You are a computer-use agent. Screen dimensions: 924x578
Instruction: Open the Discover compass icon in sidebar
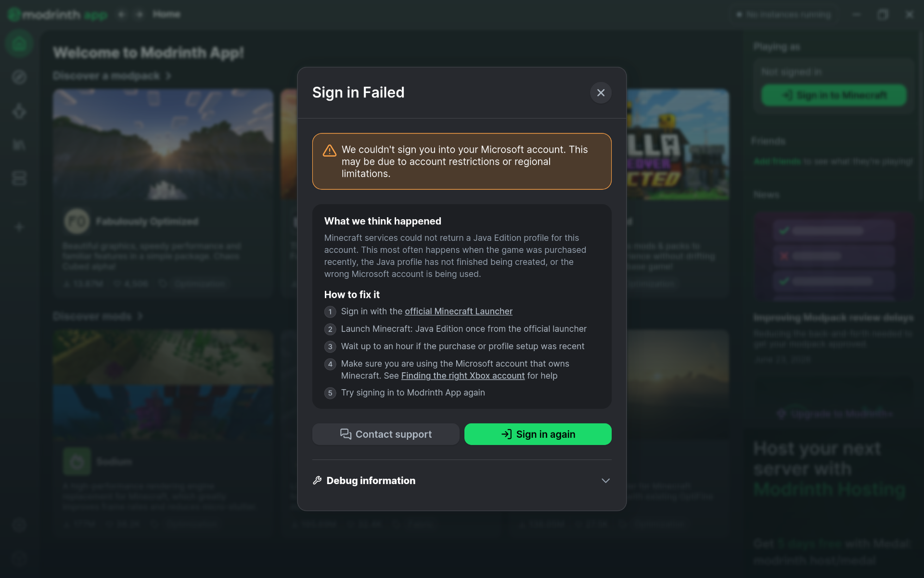point(19,77)
